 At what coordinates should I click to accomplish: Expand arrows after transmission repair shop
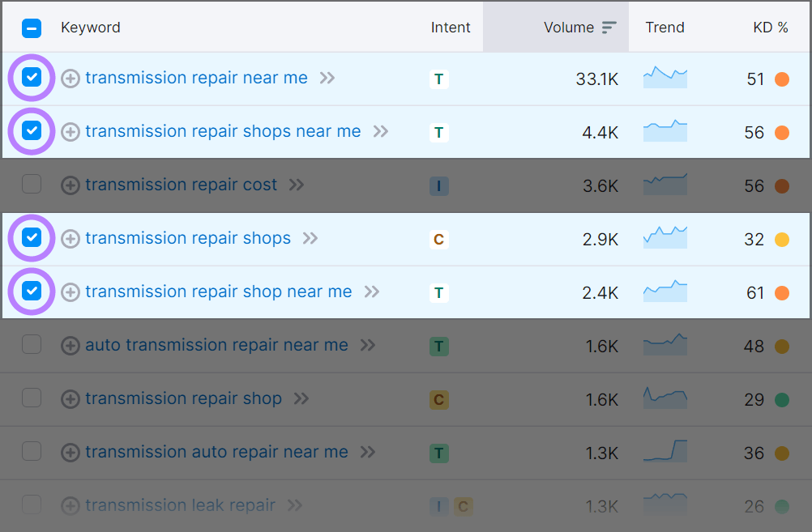(x=301, y=398)
